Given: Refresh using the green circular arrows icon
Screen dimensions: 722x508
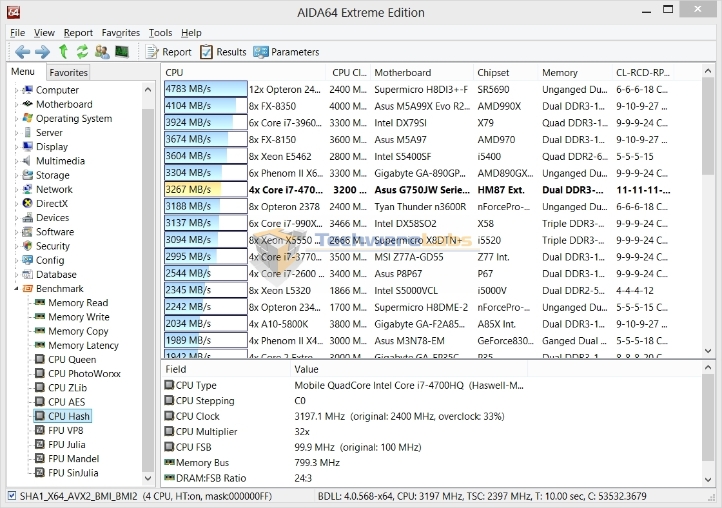Looking at the screenshot, I should pyautogui.click(x=82, y=52).
